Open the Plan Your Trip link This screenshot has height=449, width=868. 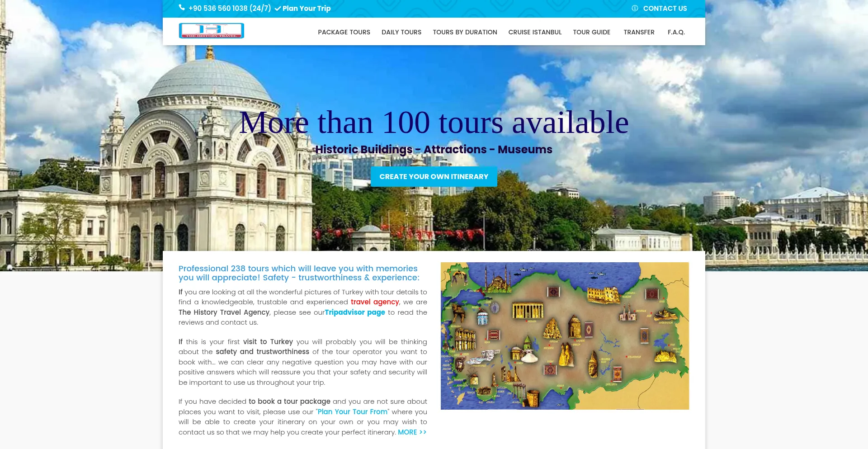point(307,8)
